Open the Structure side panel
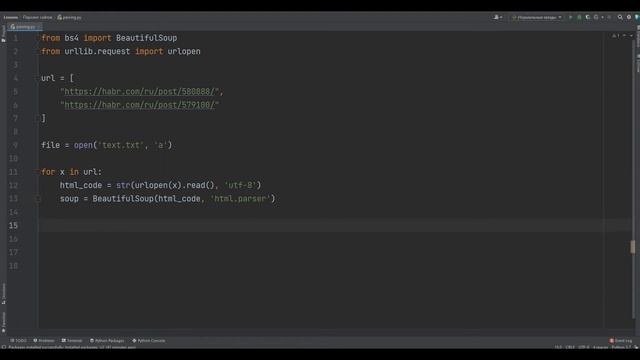640x360 pixels. (4, 293)
